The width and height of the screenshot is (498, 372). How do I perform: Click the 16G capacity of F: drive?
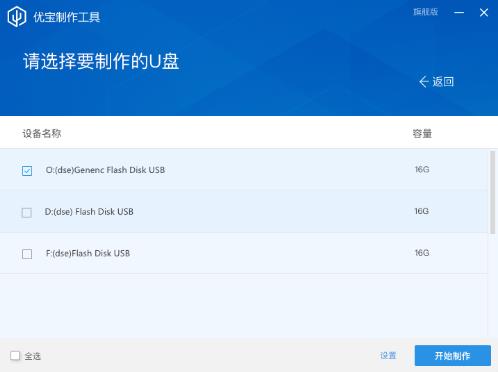[x=422, y=253]
